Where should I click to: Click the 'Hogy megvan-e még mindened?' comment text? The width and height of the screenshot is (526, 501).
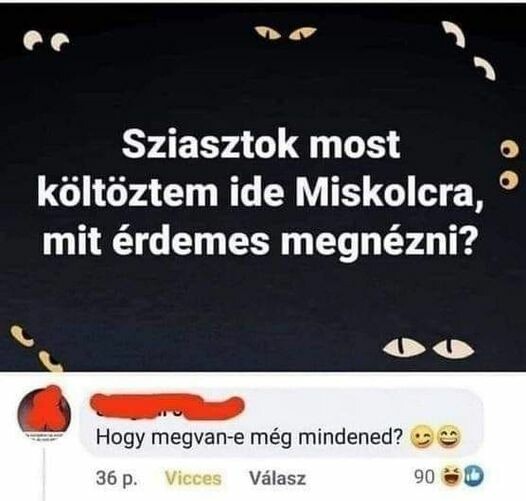[249, 437]
